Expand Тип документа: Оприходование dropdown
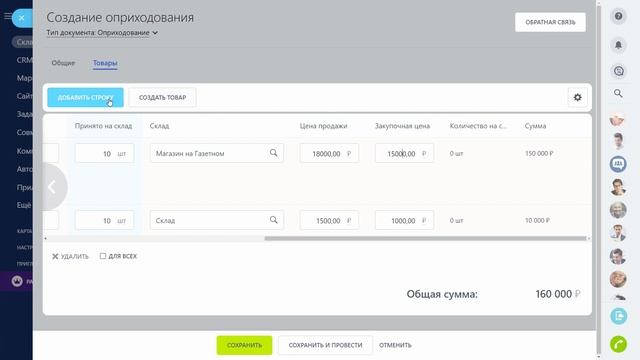Viewport: 640px width, 360px height. [102, 33]
